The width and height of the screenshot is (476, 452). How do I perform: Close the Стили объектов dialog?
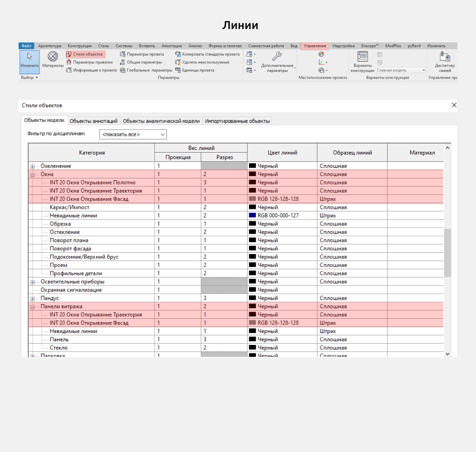[454, 105]
